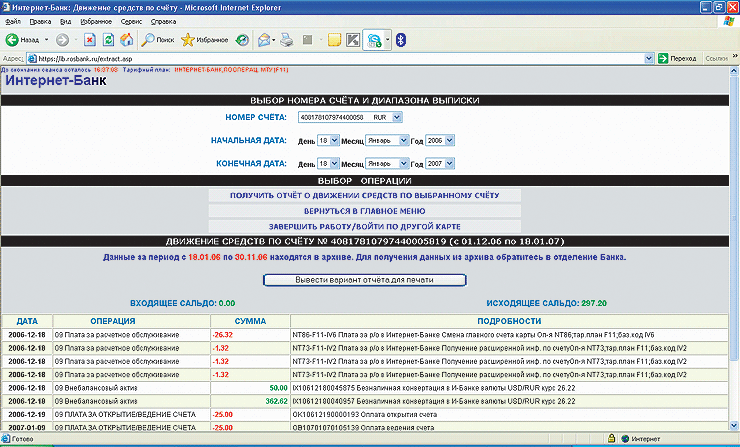Viewport: 740px width, 447px height.
Task: Click the -26.32 amount cell
Action: [250, 335]
